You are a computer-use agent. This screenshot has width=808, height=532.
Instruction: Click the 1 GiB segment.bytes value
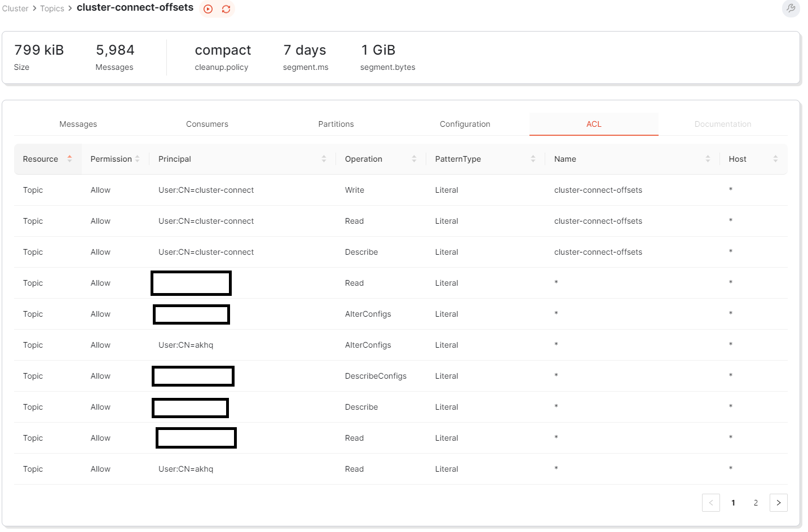[378, 50]
